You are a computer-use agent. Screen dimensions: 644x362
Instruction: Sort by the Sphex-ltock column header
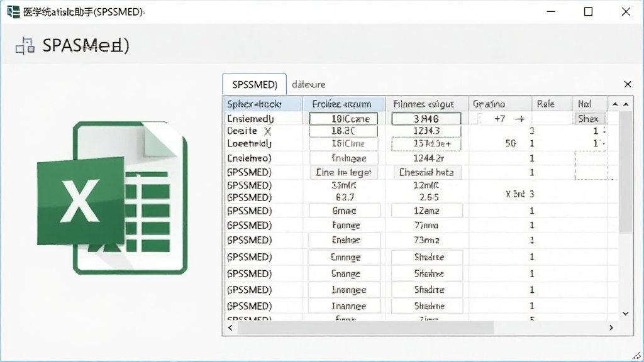[263, 104]
